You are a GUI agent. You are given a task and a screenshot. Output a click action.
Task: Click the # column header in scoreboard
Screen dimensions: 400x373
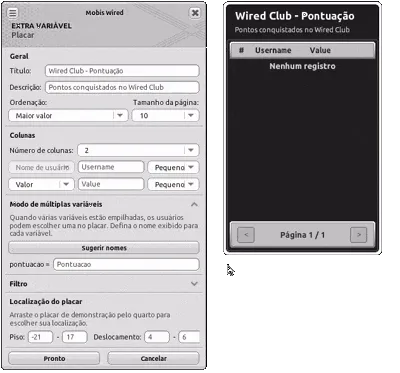pos(241,50)
